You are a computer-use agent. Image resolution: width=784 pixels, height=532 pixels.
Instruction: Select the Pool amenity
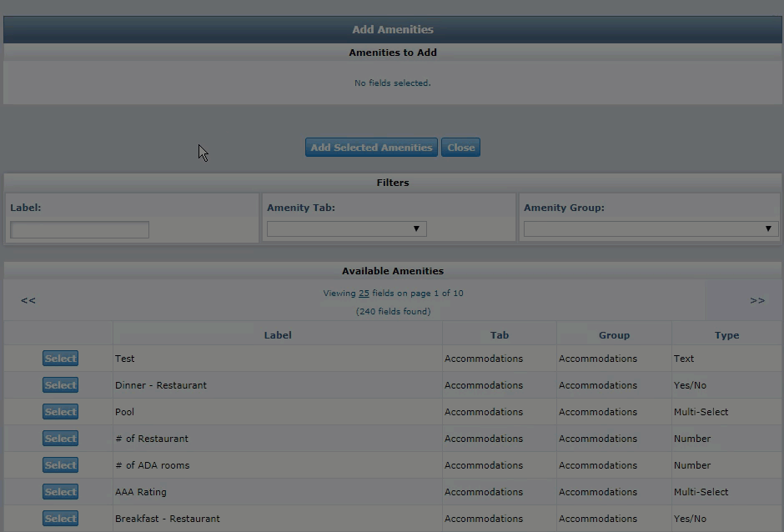61,412
